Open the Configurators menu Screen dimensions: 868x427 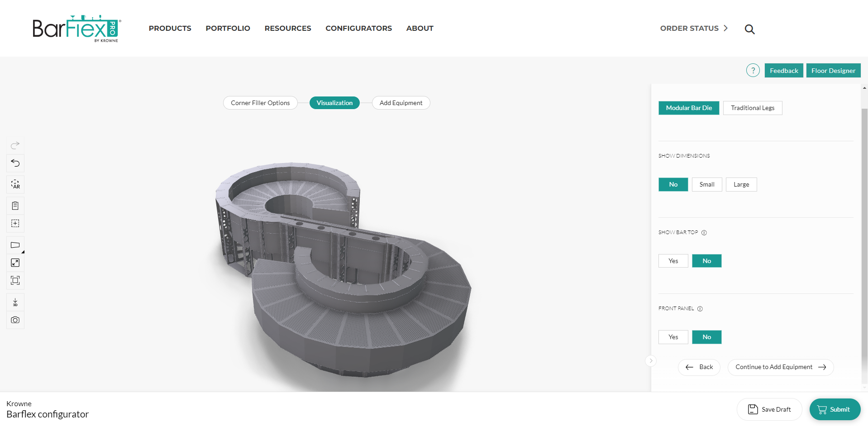pyautogui.click(x=358, y=29)
